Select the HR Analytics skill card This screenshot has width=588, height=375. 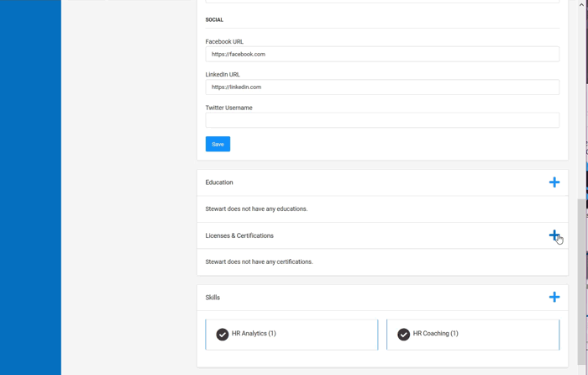(x=291, y=335)
